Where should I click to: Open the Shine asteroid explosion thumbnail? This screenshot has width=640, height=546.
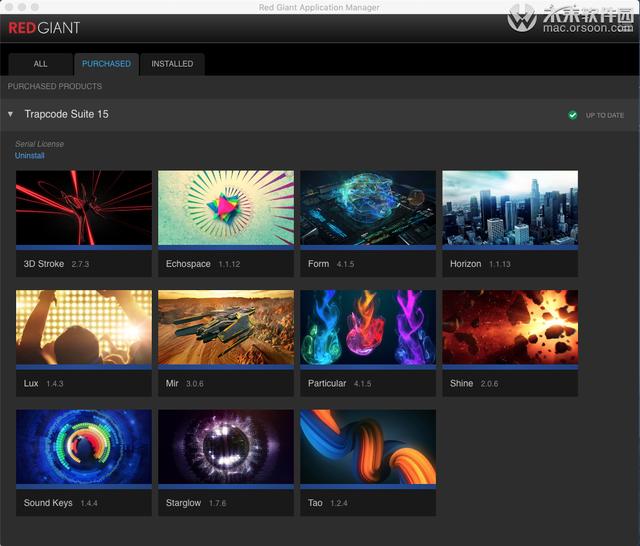pos(510,327)
